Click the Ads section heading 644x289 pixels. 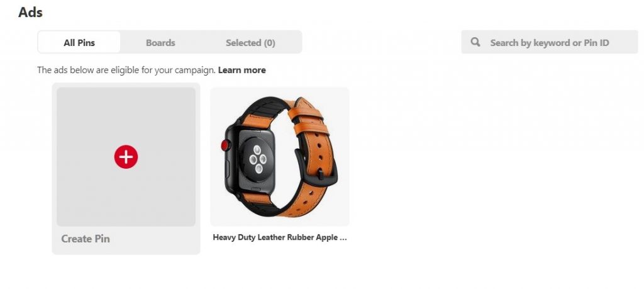point(30,12)
